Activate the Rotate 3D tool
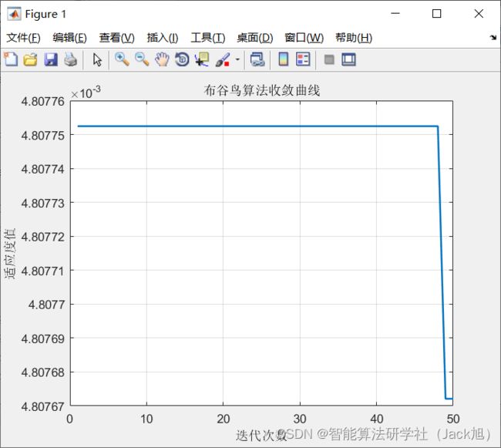 [182, 59]
